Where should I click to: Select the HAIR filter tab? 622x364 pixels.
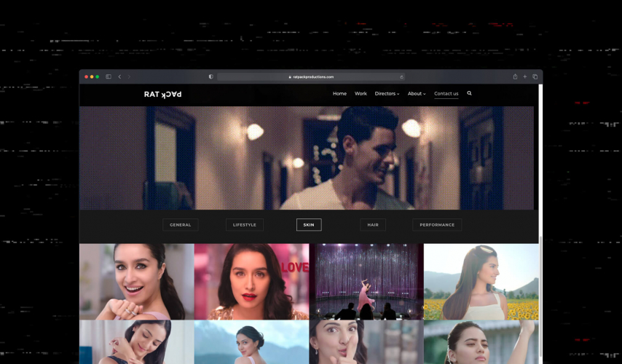click(x=373, y=225)
